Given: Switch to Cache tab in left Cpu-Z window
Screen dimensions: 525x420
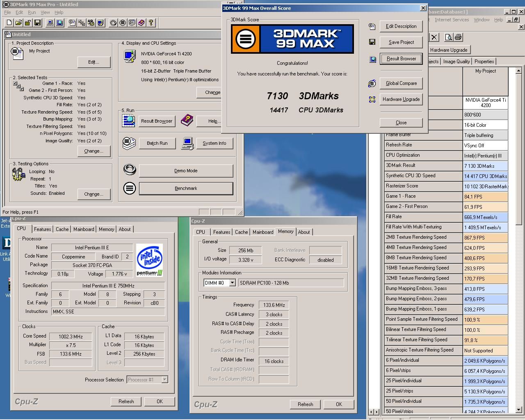Looking at the screenshot, I should tap(62, 229).
